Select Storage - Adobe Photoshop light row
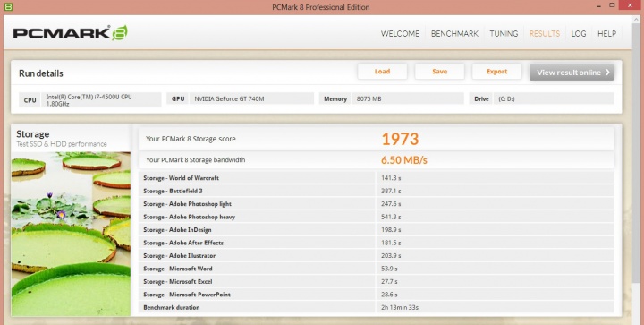Image resolution: width=644 pixels, height=325 pixels. [376, 204]
